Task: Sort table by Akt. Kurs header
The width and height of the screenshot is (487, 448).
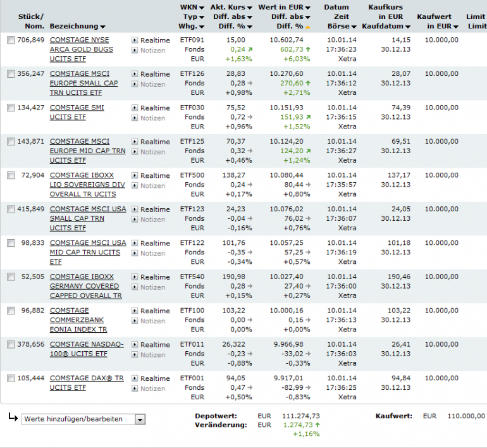Action: 231,7
